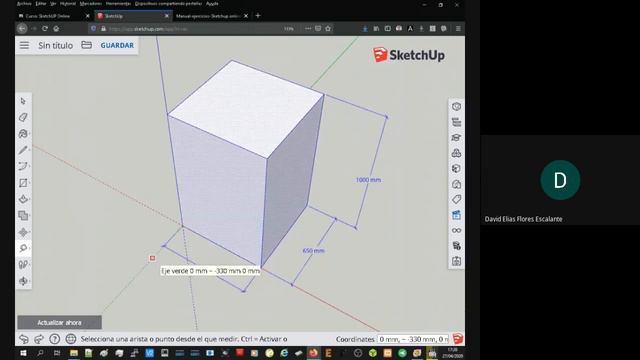Viewport: 640px width, 360px height.
Task: Go to browser home page
Action: [56, 29]
